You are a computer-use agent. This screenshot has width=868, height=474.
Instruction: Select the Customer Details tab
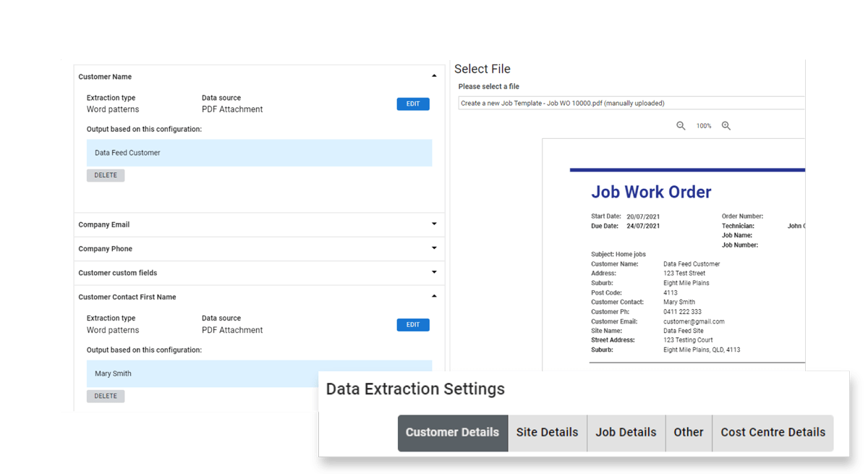pos(453,433)
